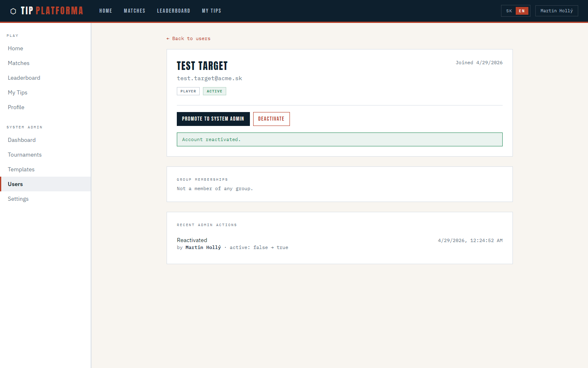This screenshot has width=588, height=368.
Task: Select the EN language option
Action: pos(521,11)
